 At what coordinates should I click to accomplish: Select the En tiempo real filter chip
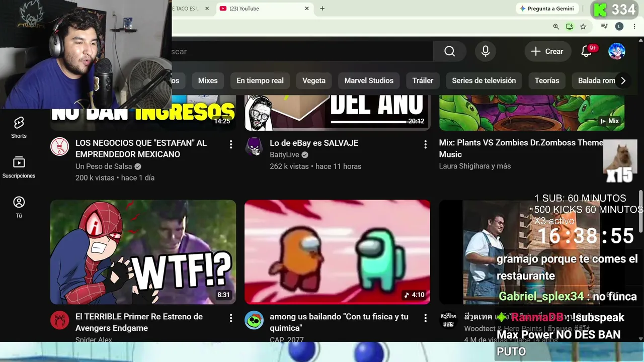[260, 80]
